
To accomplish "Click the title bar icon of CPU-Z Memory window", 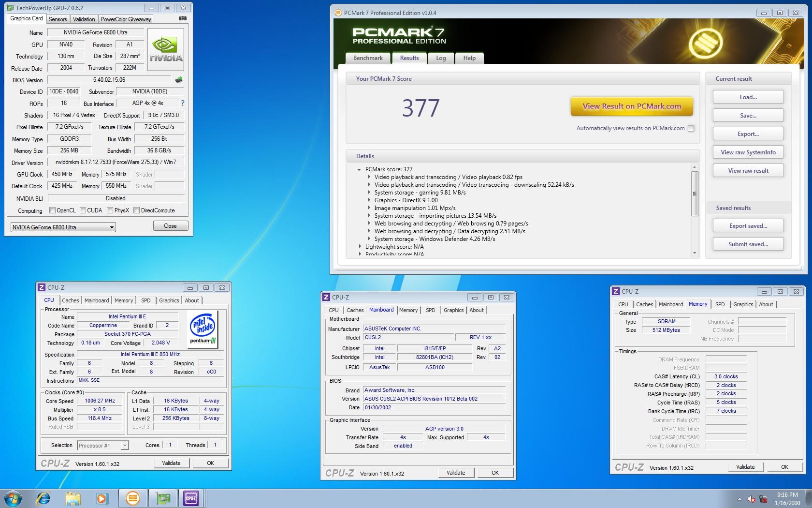I will [616, 291].
